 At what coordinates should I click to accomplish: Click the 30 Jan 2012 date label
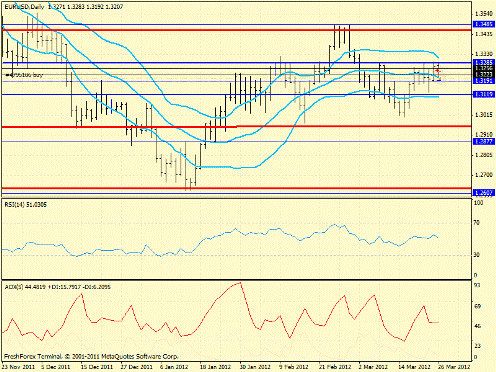click(x=255, y=367)
